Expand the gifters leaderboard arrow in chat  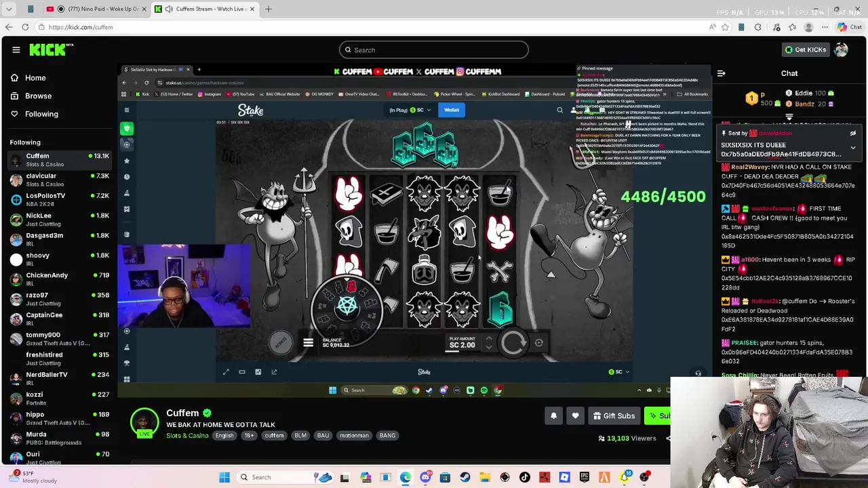tap(789, 117)
